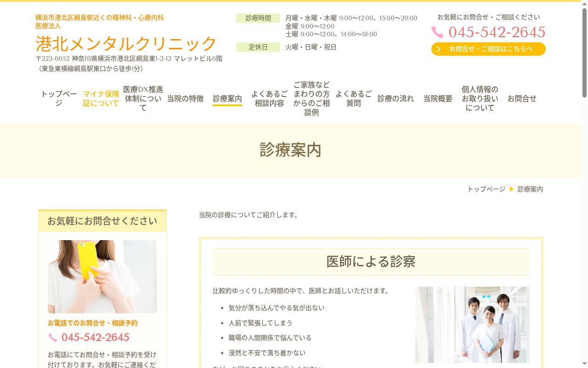Click お問合せ・ご相談はこちらへ button
The image size is (588, 368).
[488, 49]
